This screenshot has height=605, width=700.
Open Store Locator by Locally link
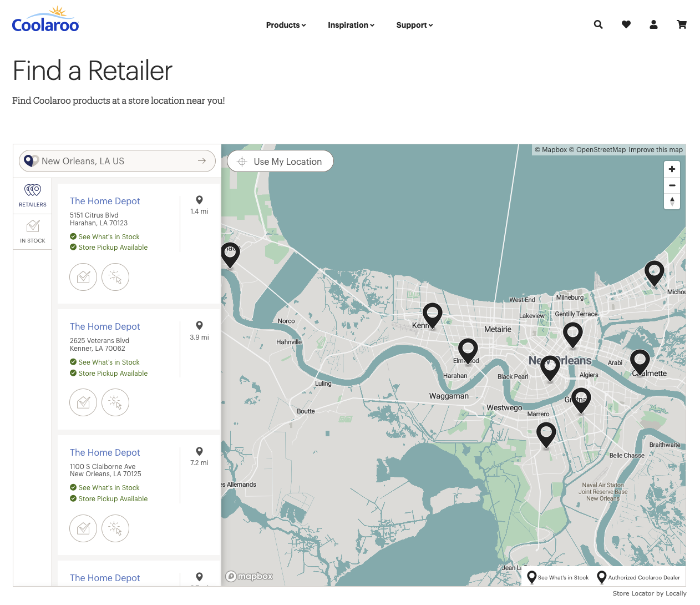coord(650,593)
